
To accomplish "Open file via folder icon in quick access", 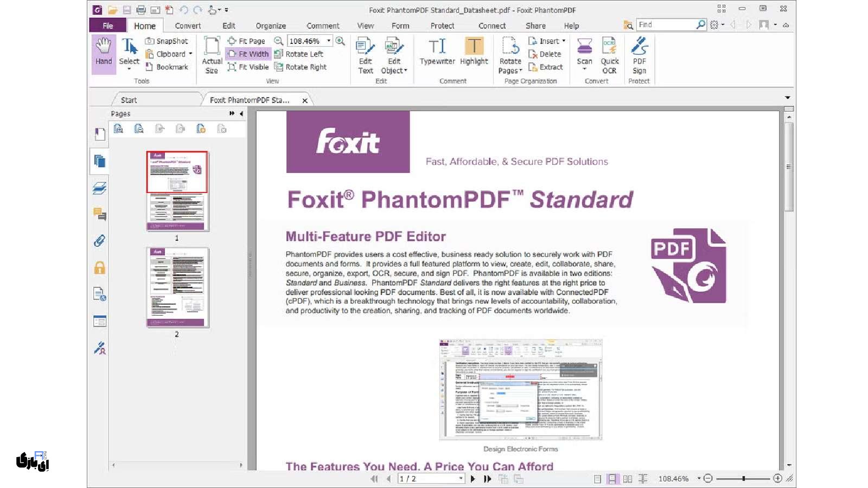I will coord(112,10).
